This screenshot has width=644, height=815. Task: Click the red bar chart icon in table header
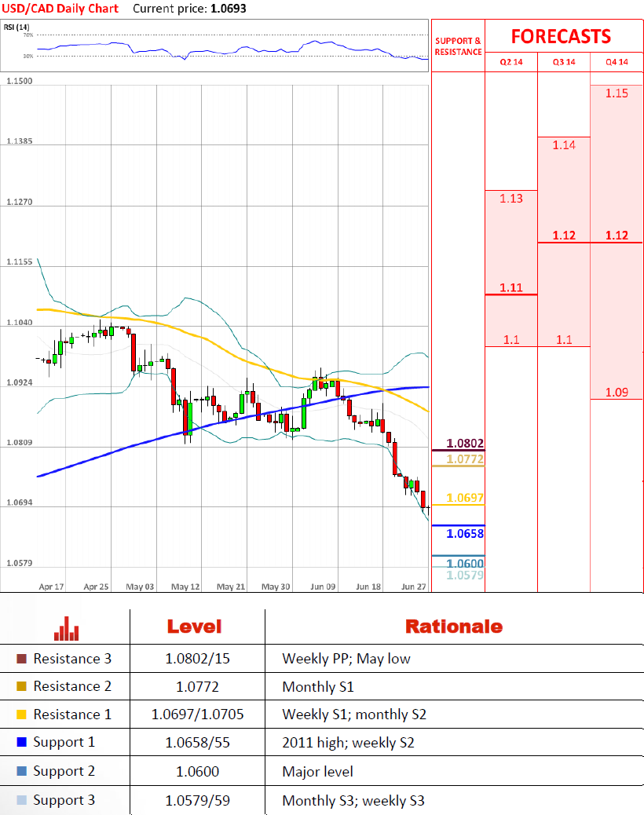[x=66, y=627]
